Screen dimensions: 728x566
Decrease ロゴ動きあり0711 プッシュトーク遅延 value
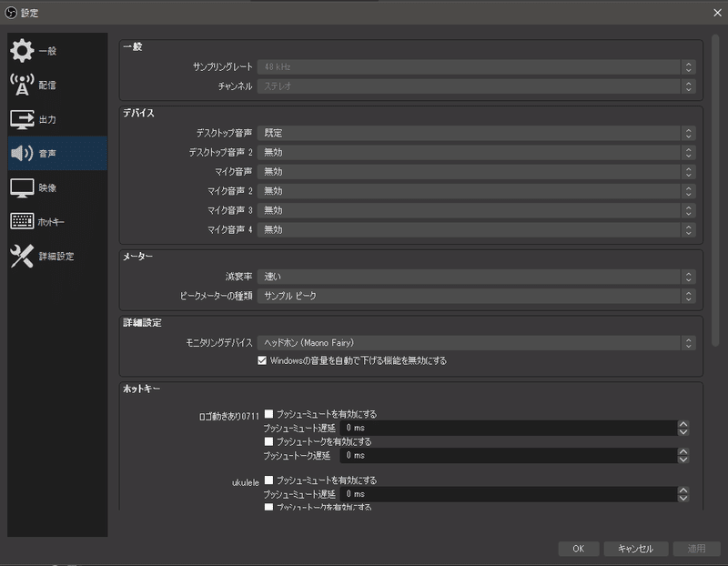tap(683, 460)
